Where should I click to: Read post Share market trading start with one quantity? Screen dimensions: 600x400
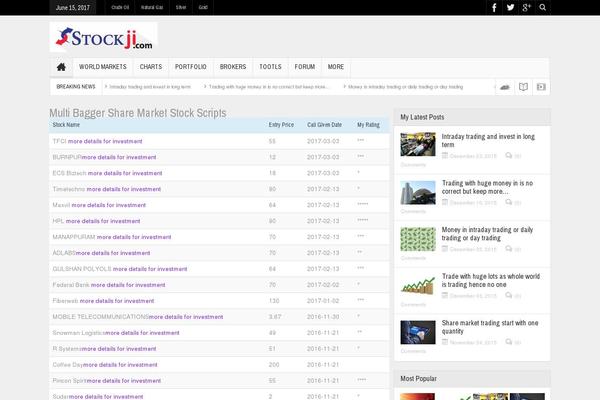click(x=490, y=327)
